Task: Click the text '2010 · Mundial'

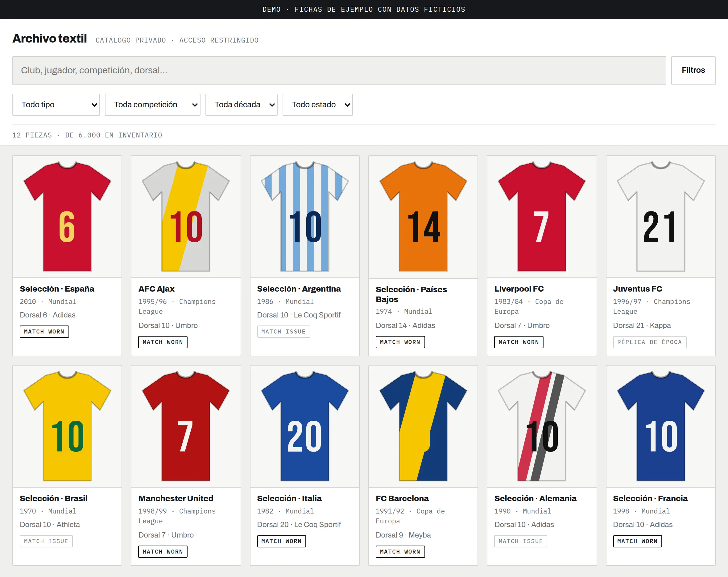Action: pyautogui.click(x=48, y=301)
